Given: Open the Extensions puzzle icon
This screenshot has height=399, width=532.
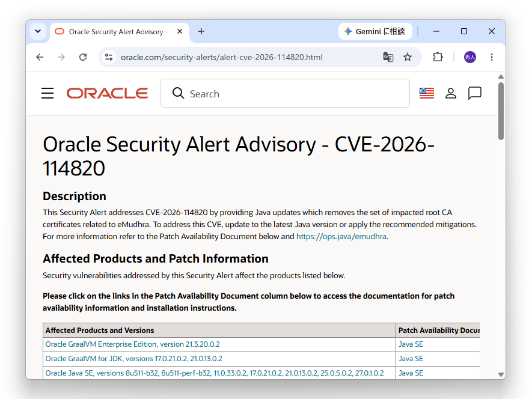Looking at the screenshot, I should pyautogui.click(x=438, y=57).
